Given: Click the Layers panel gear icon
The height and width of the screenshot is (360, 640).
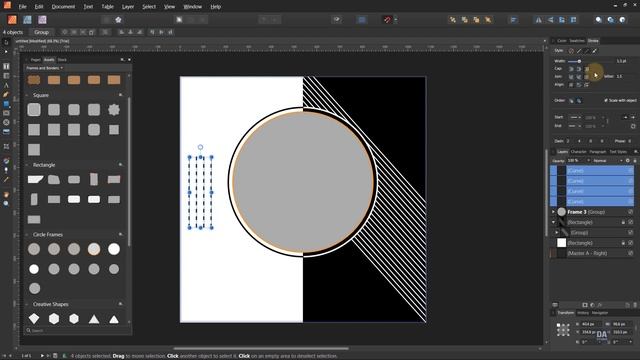Looking at the screenshot, I should (x=628, y=160).
